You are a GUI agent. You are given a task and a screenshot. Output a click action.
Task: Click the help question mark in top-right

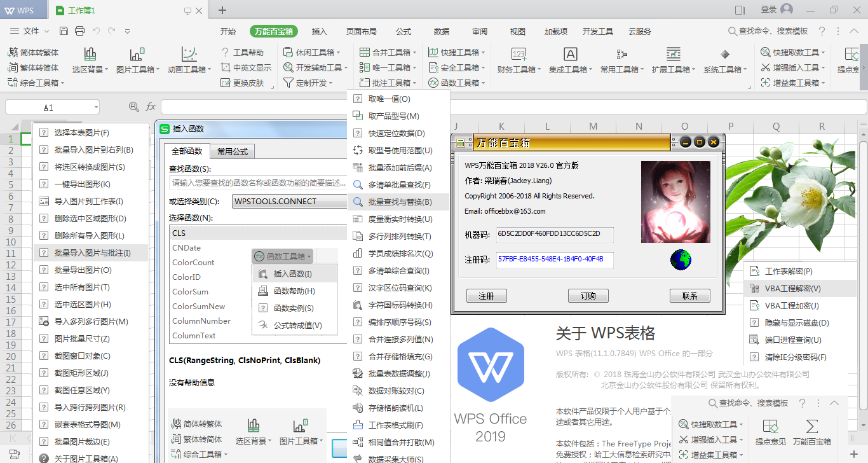[x=822, y=31]
